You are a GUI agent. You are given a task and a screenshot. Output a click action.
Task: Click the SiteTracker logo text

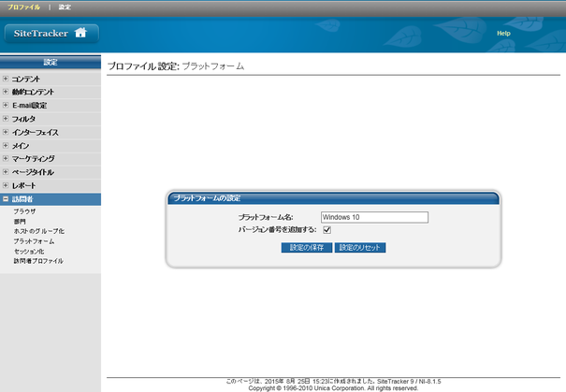pos(41,33)
